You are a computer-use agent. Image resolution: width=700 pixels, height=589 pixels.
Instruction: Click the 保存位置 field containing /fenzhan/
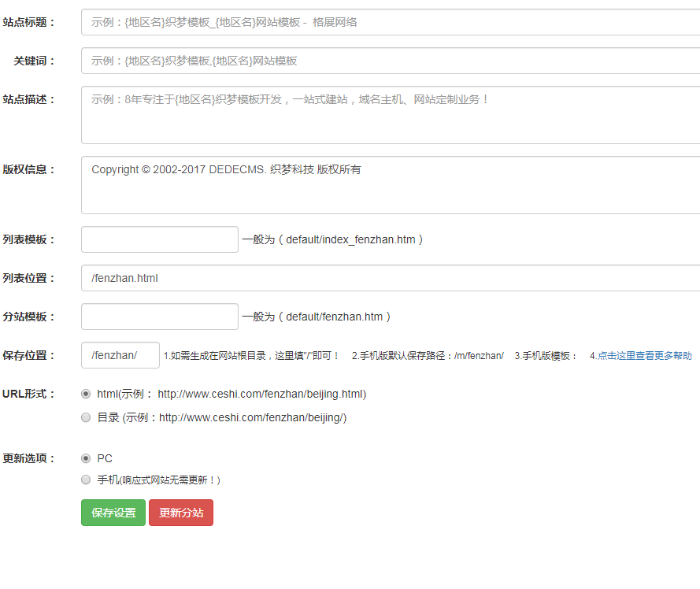click(120, 355)
